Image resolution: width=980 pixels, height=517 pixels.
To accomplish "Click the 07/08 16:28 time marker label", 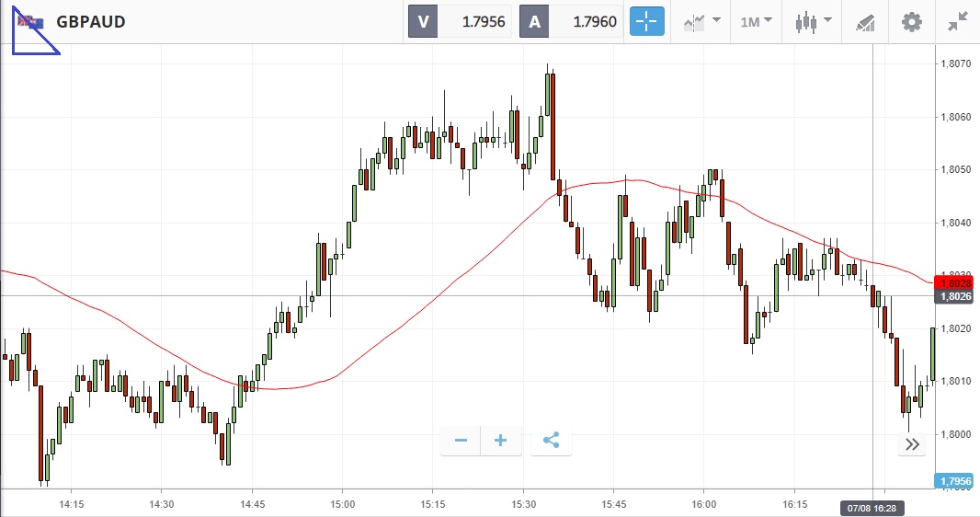I will tap(872, 508).
